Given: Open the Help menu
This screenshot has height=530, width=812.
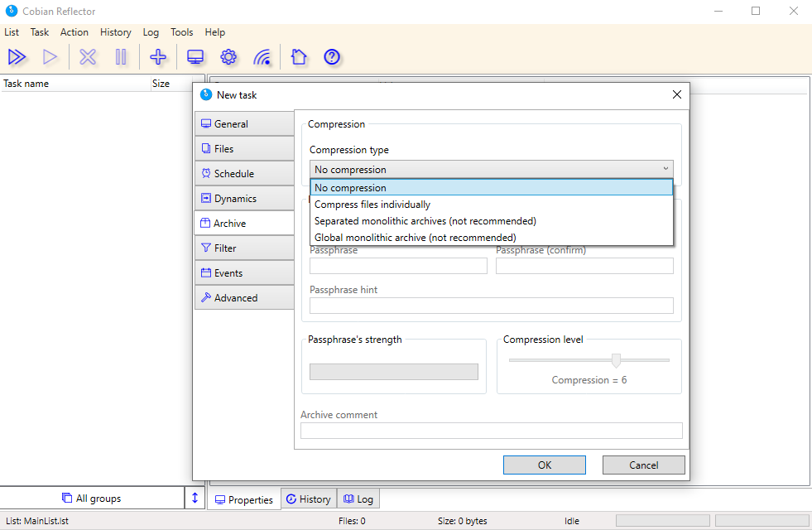Looking at the screenshot, I should pos(215,32).
